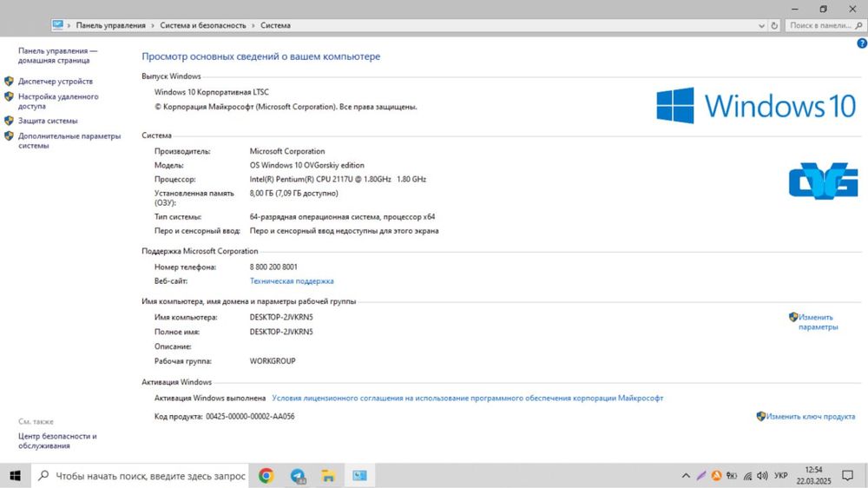Open Дополнительные параметры системы link

click(x=69, y=141)
